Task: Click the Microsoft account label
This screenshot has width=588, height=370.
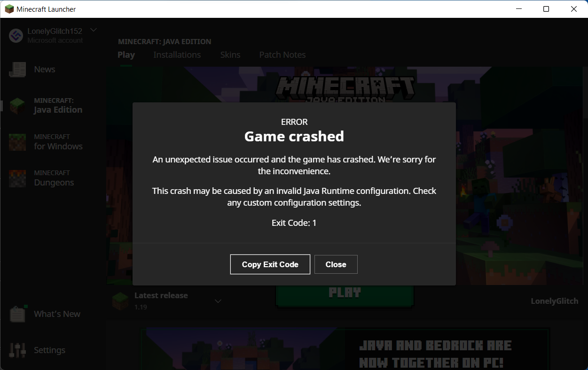Action: point(55,40)
